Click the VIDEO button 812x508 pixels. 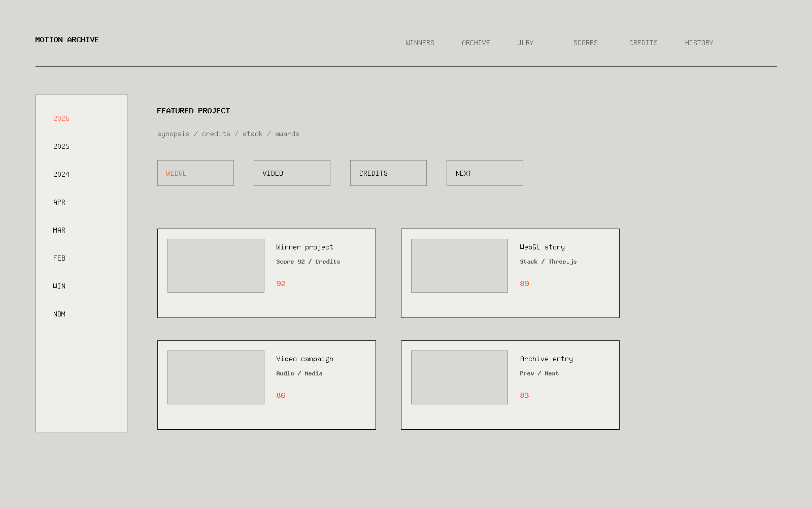tap(292, 173)
